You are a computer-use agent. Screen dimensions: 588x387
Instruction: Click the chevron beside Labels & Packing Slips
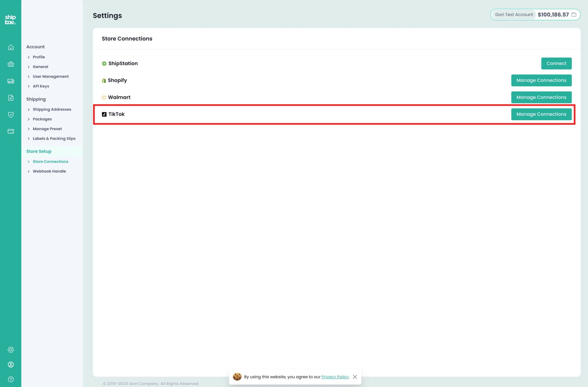[29, 139]
